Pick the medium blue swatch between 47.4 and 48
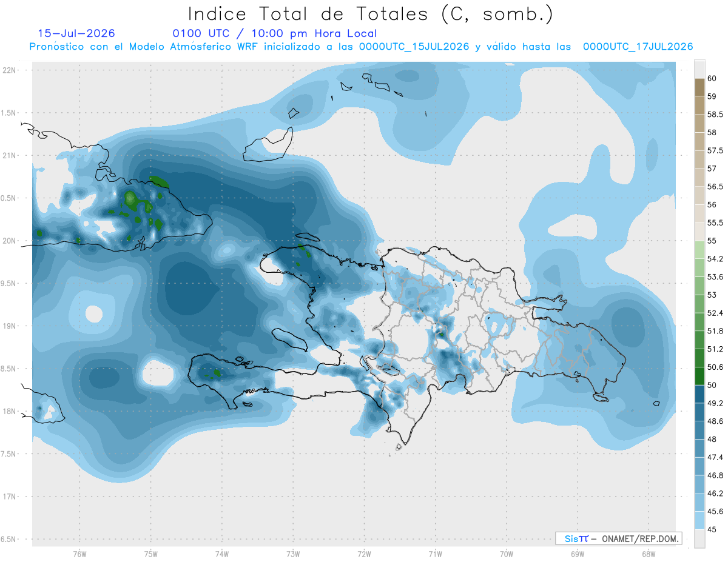The width and height of the screenshot is (728, 562). pos(699,449)
